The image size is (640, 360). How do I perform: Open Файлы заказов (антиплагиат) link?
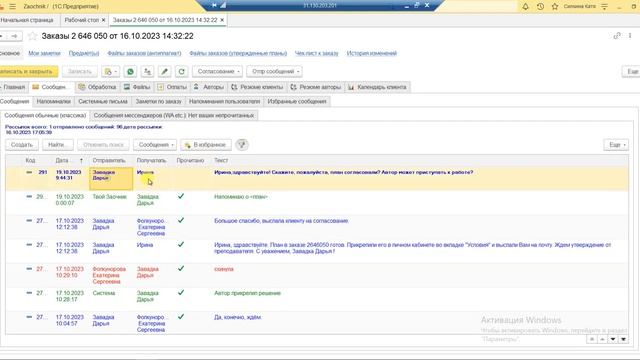tap(144, 53)
